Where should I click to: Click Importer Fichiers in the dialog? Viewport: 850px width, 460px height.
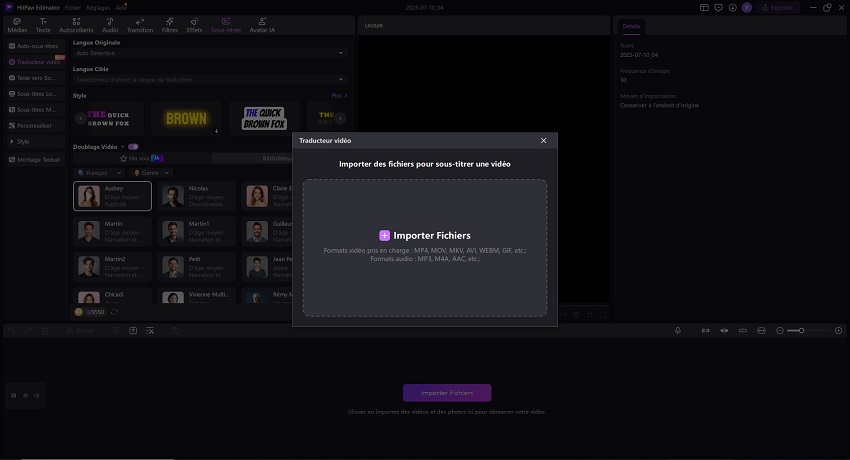(425, 235)
